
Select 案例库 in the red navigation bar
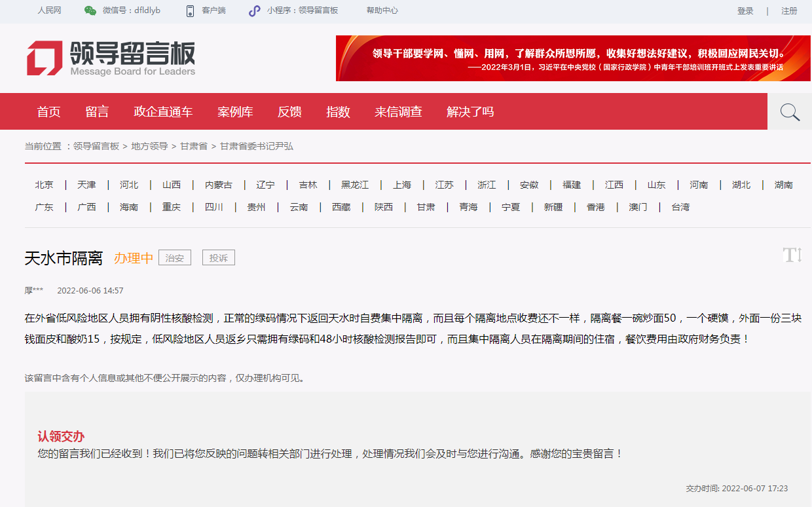(x=235, y=112)
